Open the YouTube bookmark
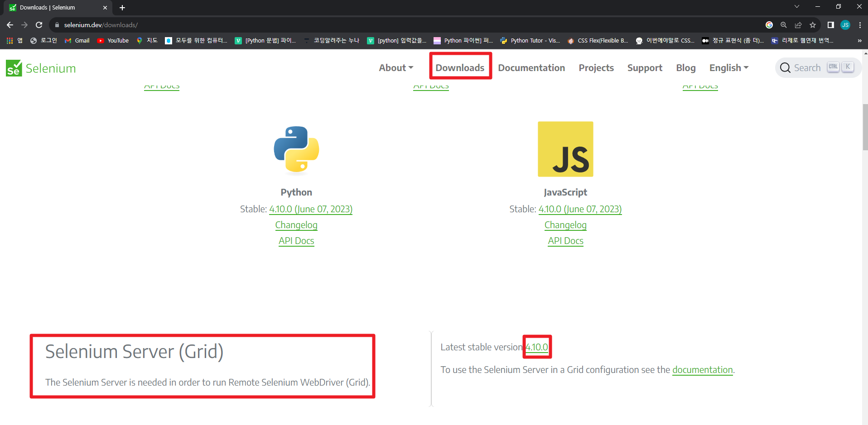The width and height of the screenshot is (868, 425). coord(113,41)
